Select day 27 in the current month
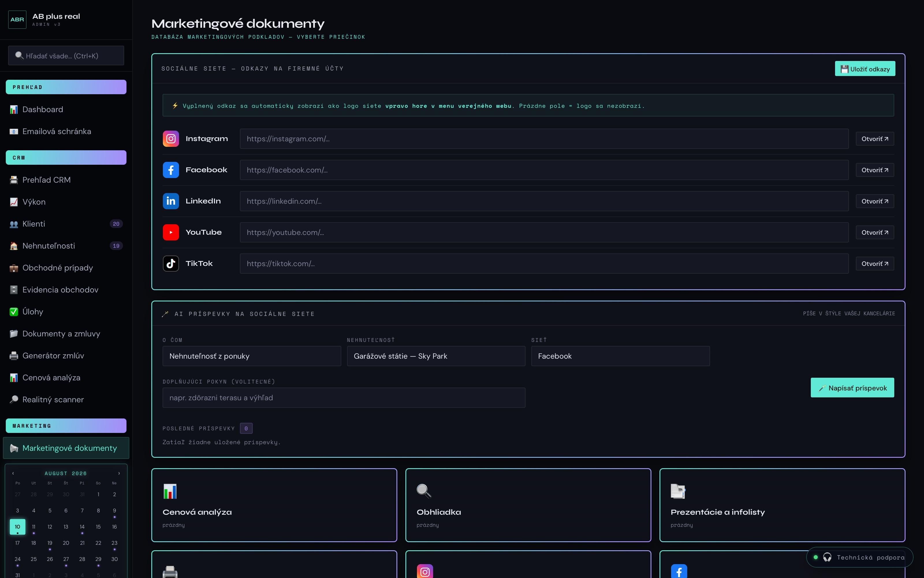The height and width of the screenshot is (578, 924). (66, 559)
